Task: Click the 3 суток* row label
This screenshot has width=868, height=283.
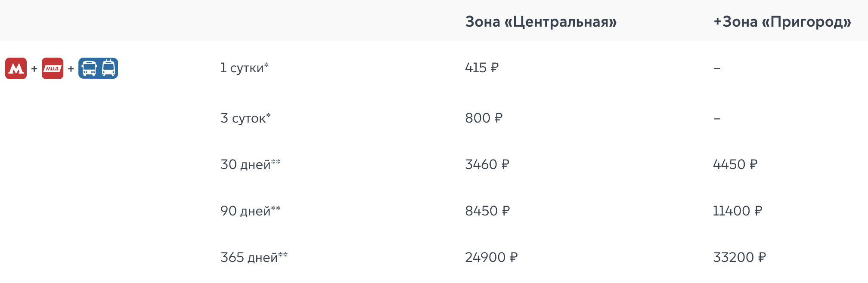Action: point(245,118)
